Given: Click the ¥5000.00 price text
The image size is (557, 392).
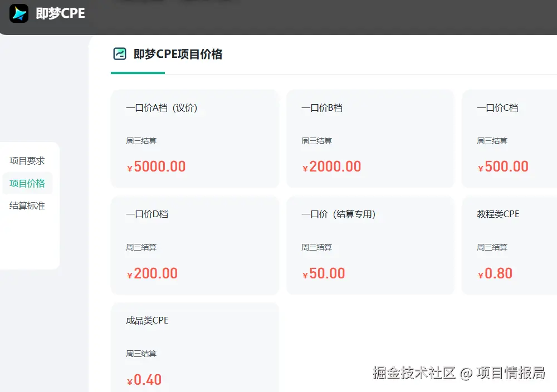Looking at the screenshot, I should pos(157,166).
